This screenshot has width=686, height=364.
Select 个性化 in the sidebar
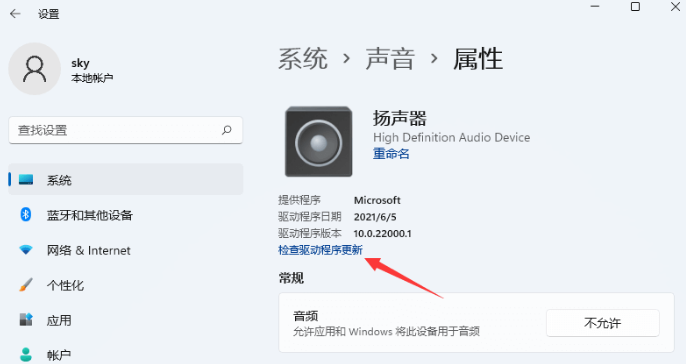click(65, 285)
